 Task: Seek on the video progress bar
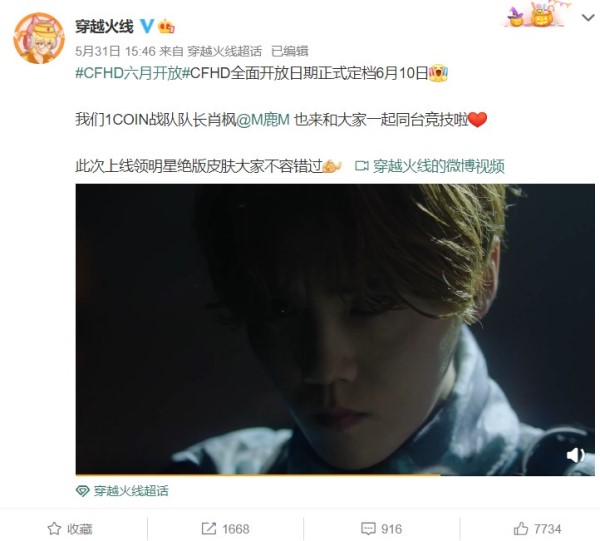click(x=335, y=475)
